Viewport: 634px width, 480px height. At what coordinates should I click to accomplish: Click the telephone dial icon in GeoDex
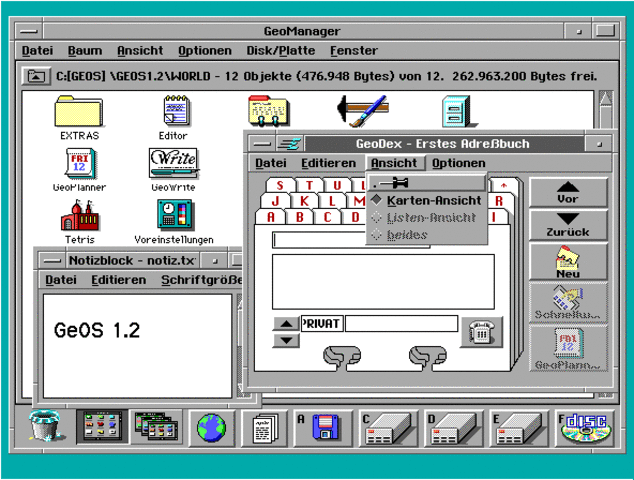click(482, 332)
